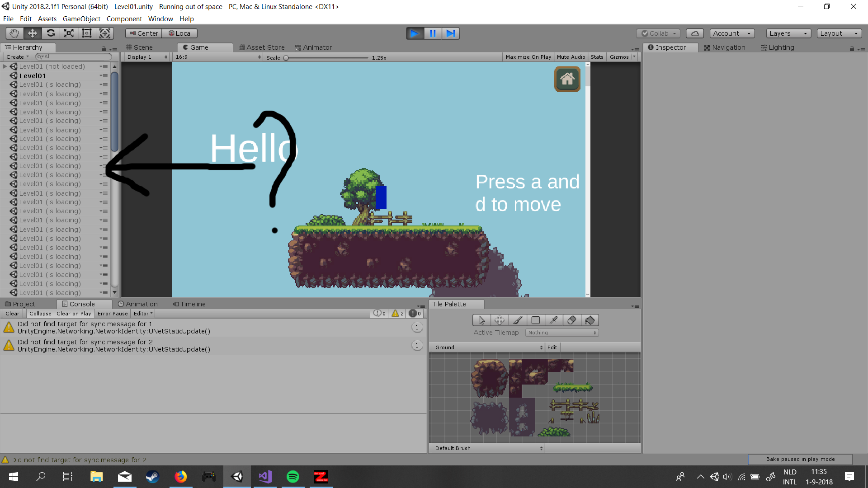Open the Collab dropdown
This screenshot has height=488, width=868.
point(658,33)
